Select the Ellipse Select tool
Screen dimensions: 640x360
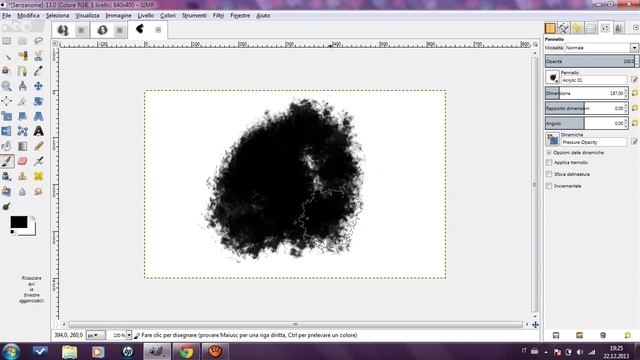click(x=22, y=41)
